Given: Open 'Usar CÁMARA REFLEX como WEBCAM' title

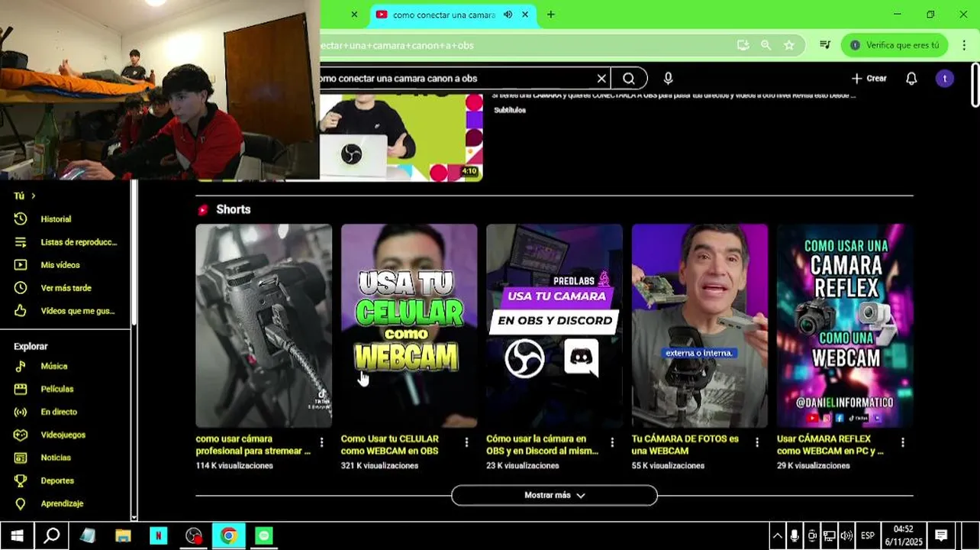Looking at the screenshot, I should tap(830, 445).
